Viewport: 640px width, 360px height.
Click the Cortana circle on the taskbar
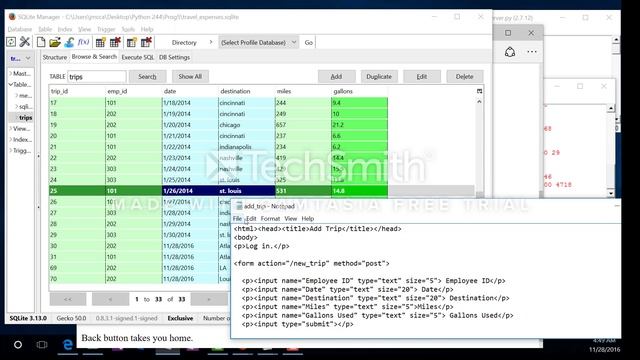tap(18, 345)
